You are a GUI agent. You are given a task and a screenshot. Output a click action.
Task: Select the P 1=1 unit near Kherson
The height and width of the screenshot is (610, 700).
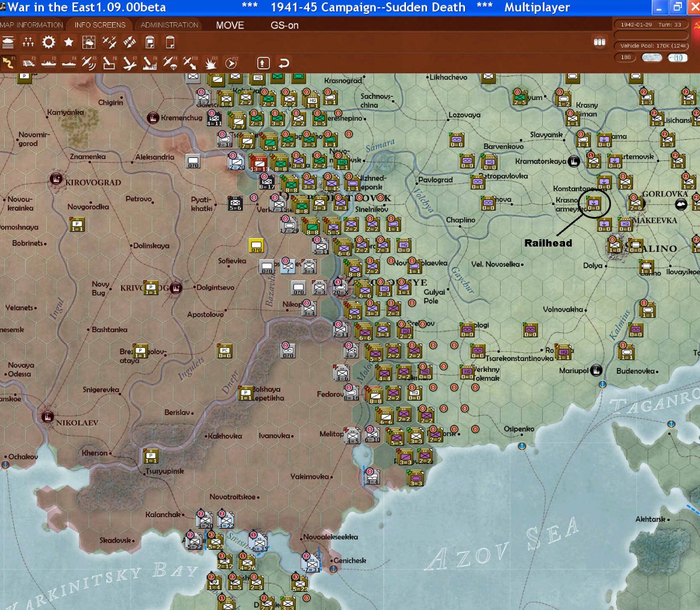point(151,456)
